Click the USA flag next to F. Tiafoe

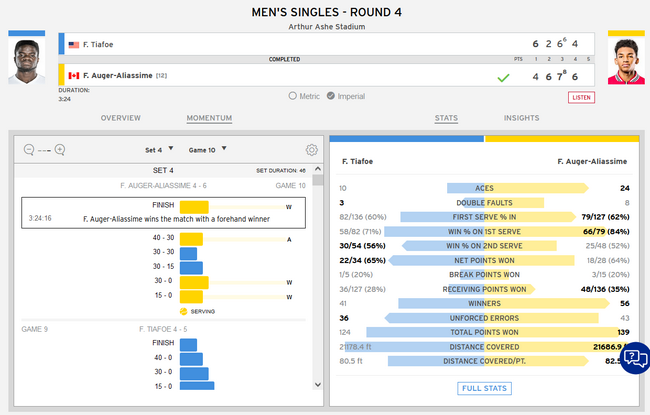pyautogui.click(x=73, y=45)
